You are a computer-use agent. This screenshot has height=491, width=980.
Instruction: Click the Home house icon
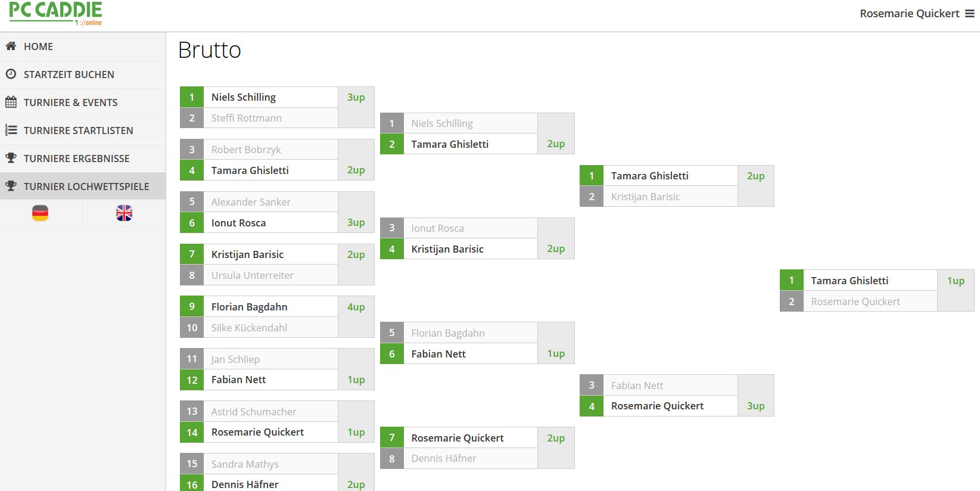11,46
